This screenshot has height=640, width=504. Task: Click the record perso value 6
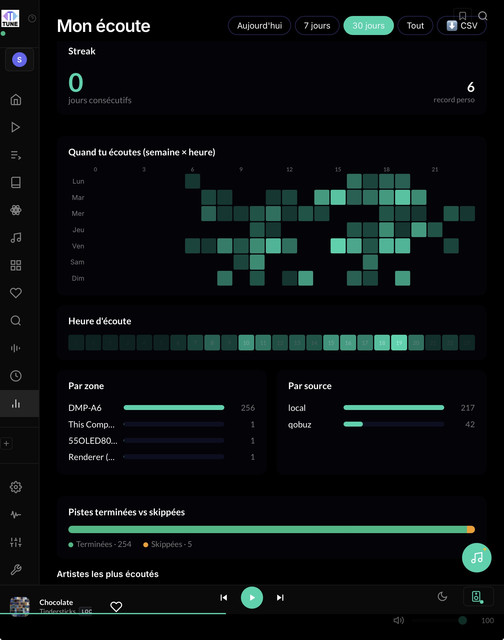tap(471, 87)
